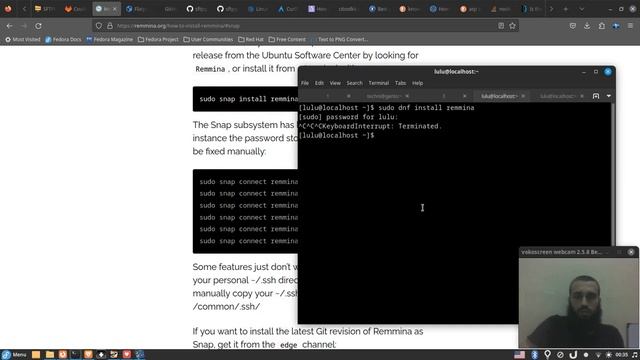
Task: Click the music note sound tray icon
Action: [635, 355]
